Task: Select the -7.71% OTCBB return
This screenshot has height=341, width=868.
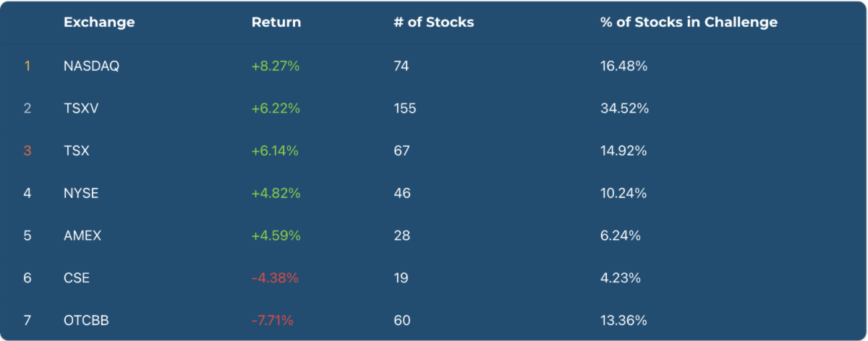Action: 273,320
